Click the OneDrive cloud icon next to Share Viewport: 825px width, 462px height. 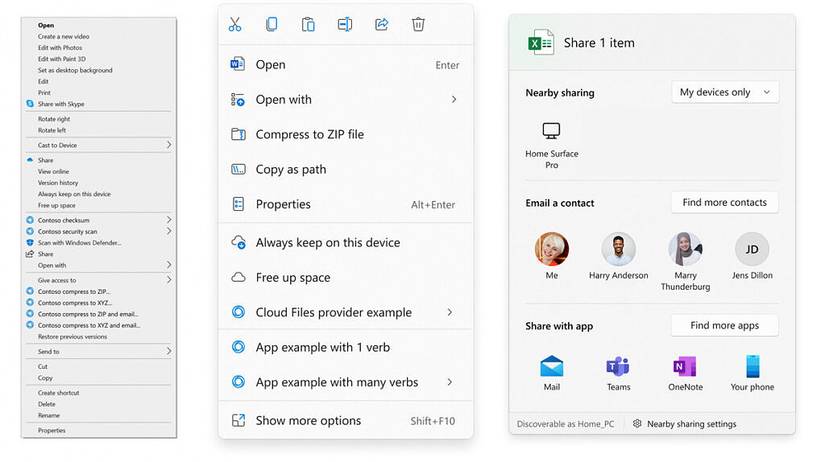click(30, 160)
